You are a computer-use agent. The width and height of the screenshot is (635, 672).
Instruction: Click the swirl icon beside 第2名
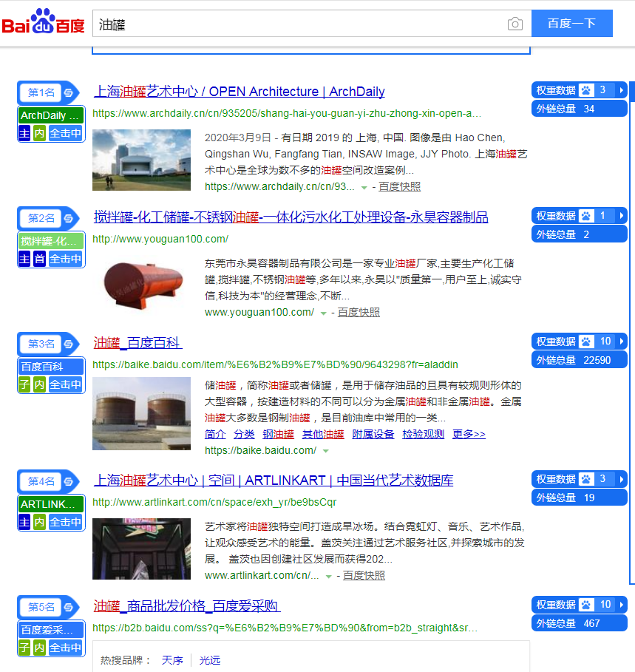click(x=69, y=218)
